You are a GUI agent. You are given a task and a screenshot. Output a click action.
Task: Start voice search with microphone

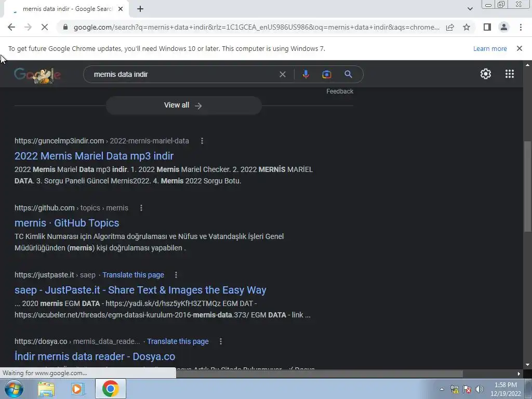[305, 74]
